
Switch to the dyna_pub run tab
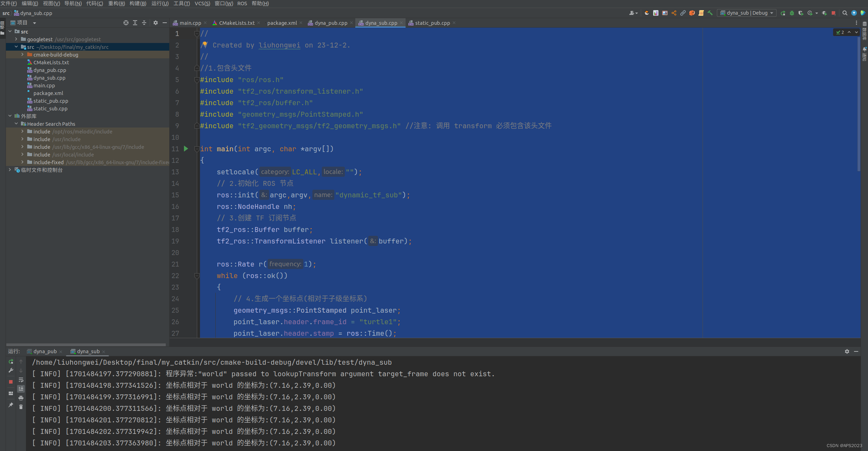pos(45,351)
